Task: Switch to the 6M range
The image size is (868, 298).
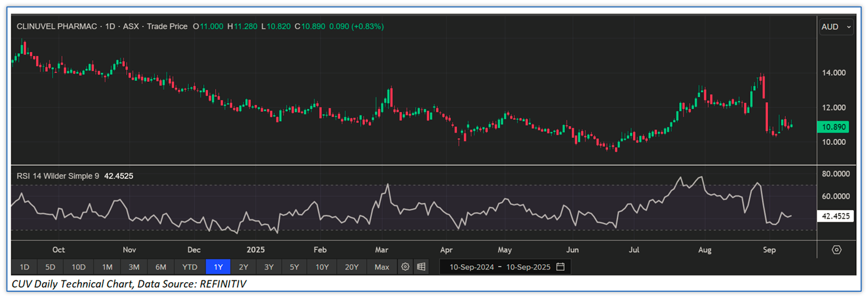Action: point(161,267)
